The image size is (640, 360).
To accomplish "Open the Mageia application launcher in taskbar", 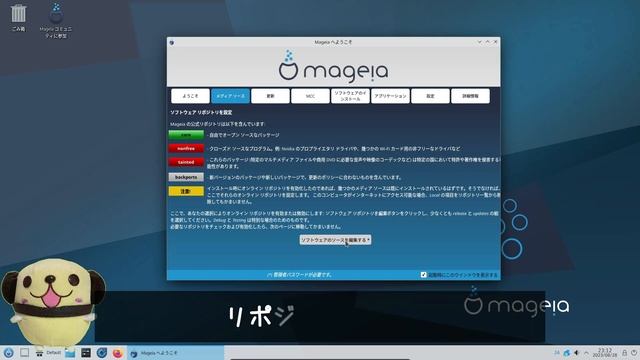I will click(8, 353).
